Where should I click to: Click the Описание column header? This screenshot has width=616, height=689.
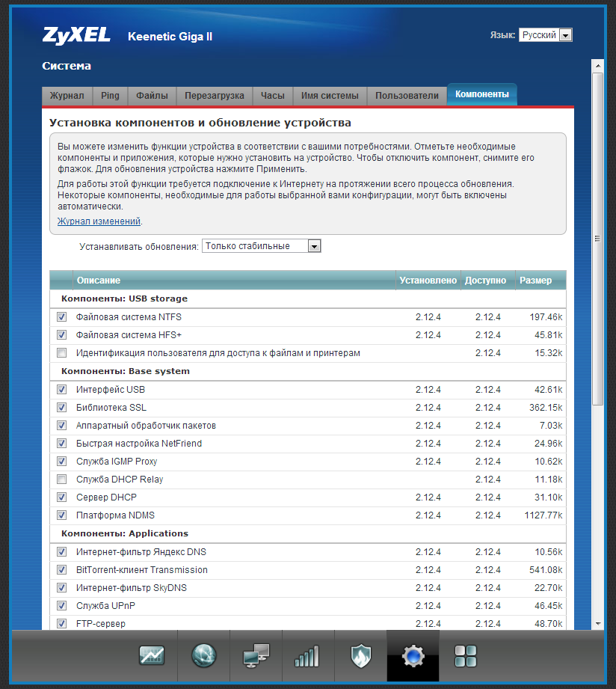234,281
